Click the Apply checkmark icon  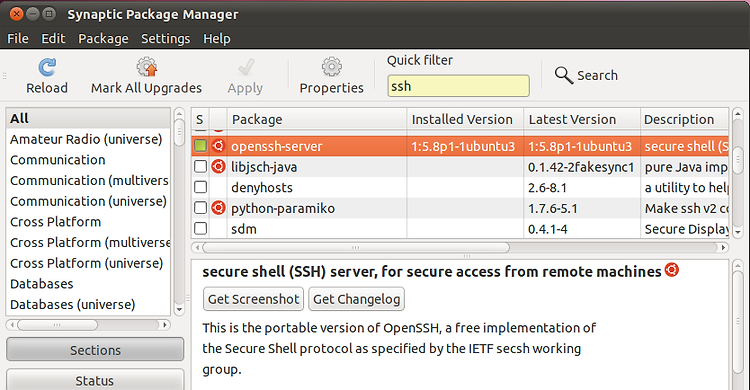(x=246, y=67)
